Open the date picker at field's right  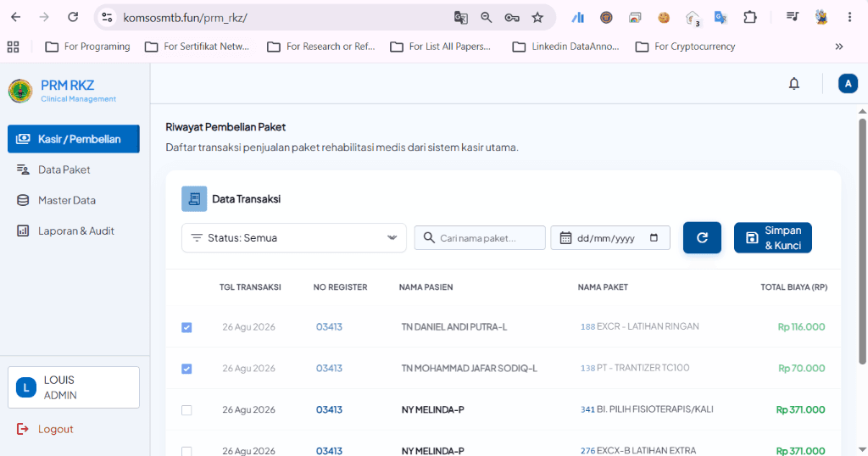coord(654,238)
